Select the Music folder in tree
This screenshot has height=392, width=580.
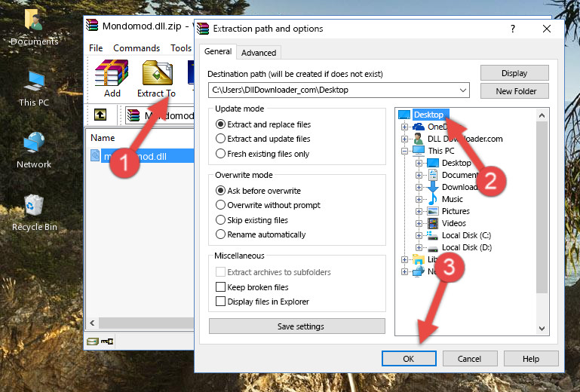tap(452, 199)
